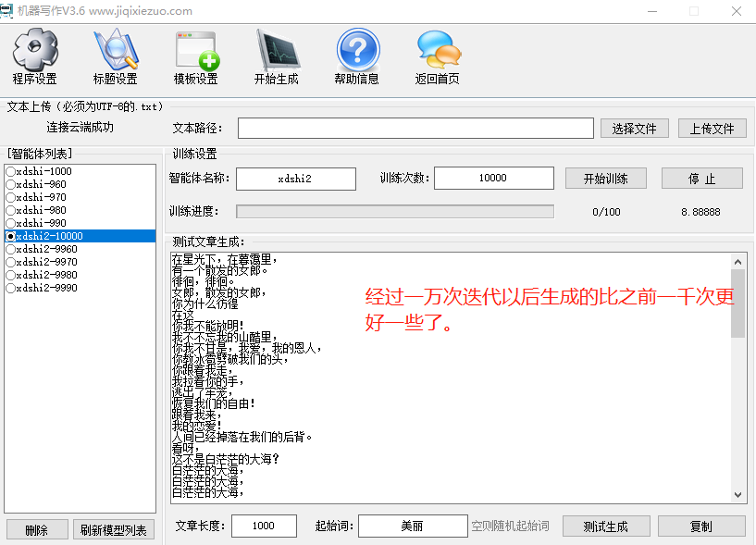Click the 刷新模型列表 button
This screenshot has width=756, height=545.
[114, 529]
